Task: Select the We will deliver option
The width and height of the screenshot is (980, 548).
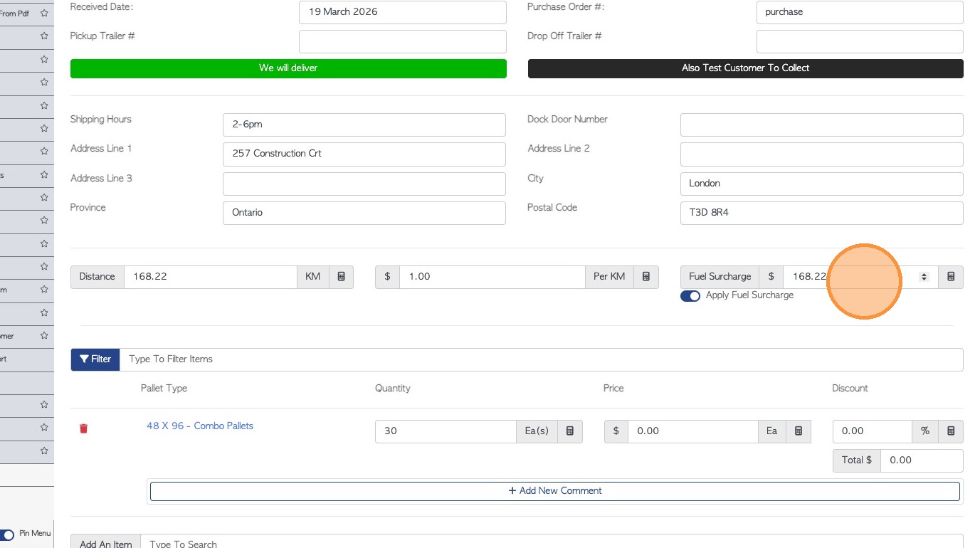Action: coord(288,68)
